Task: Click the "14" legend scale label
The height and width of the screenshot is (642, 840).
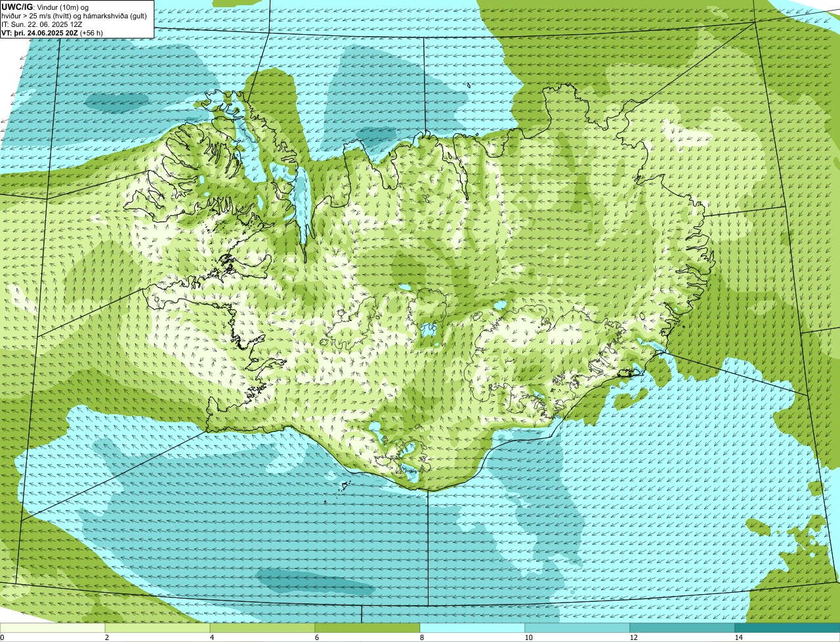Action: tap(738, 637)
